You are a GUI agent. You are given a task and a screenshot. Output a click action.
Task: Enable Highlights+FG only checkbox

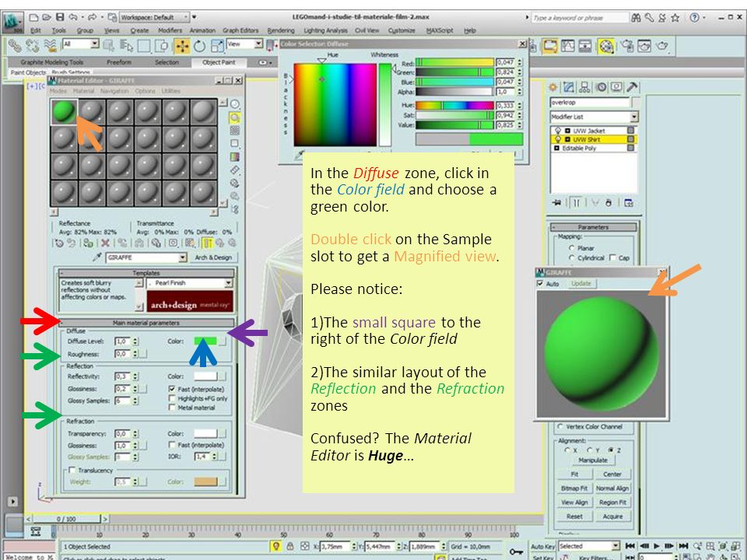point(172,398)
